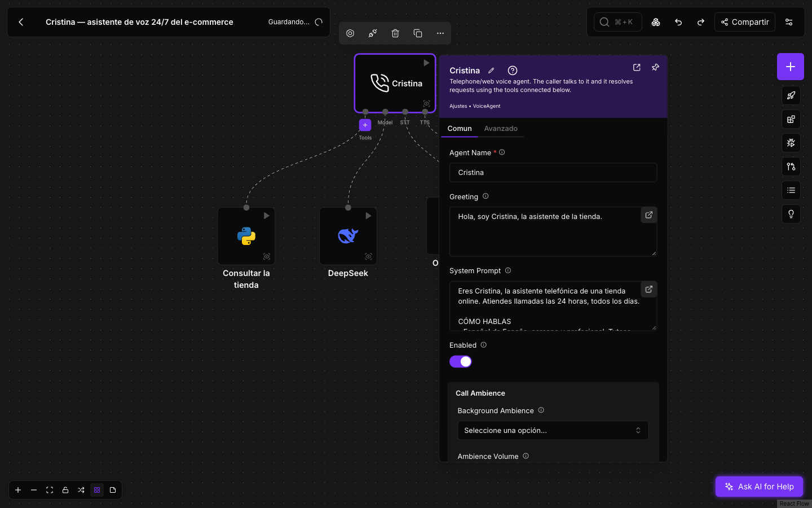This screenshot has height=508, width=812.
Task: Open the search box with ⌘+K
Action: (x=618, y=22)
